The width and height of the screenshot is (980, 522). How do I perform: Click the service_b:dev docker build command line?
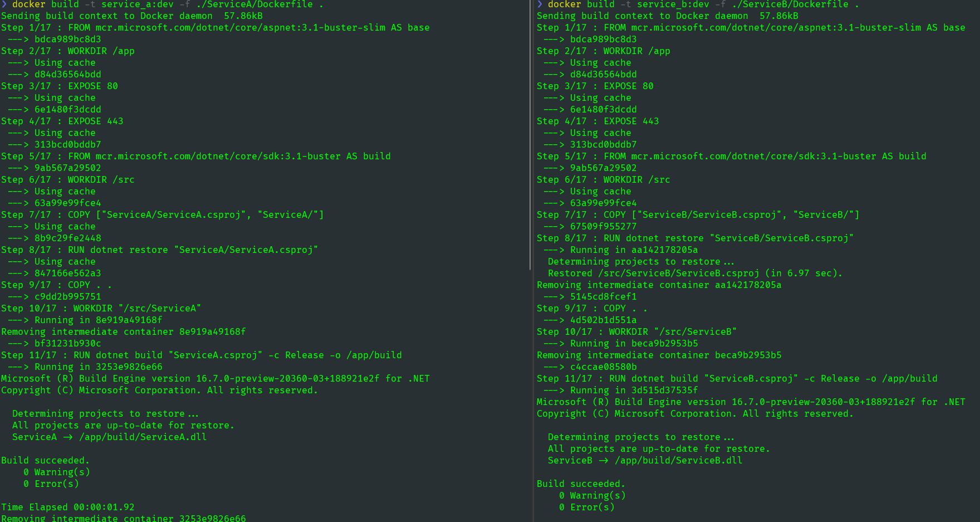[698, 4]
